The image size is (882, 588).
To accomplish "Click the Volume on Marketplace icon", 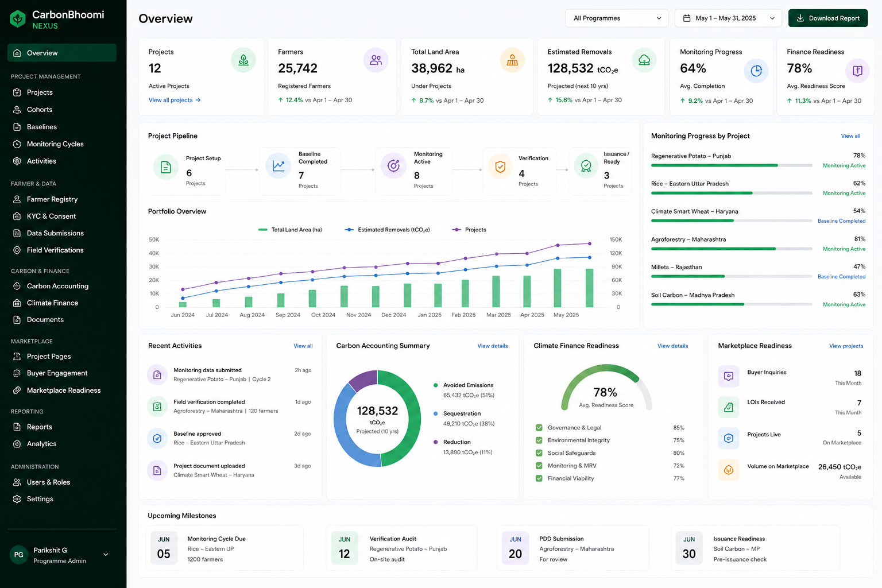I will 729,470.
